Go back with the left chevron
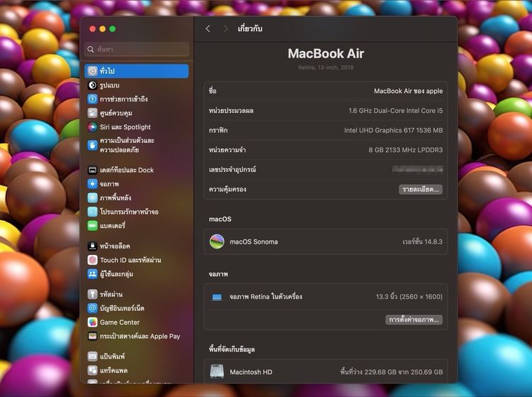This screenshot has width=532, height=397. pos(208,29)
